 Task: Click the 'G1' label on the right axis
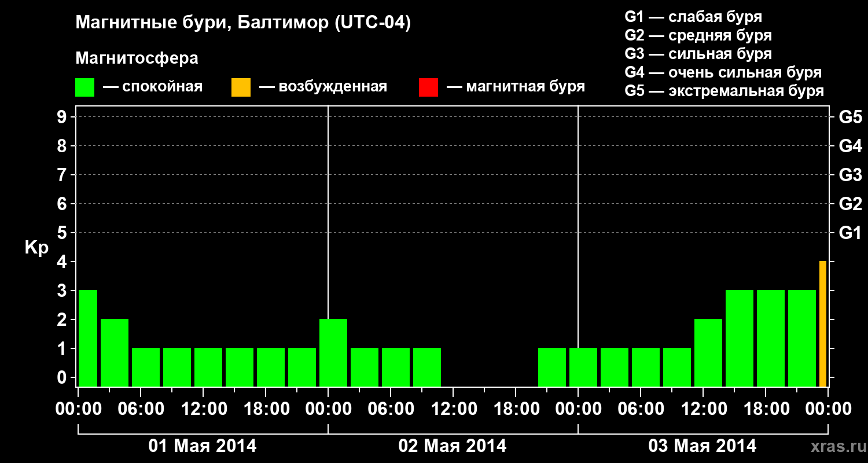coord(851,233)
